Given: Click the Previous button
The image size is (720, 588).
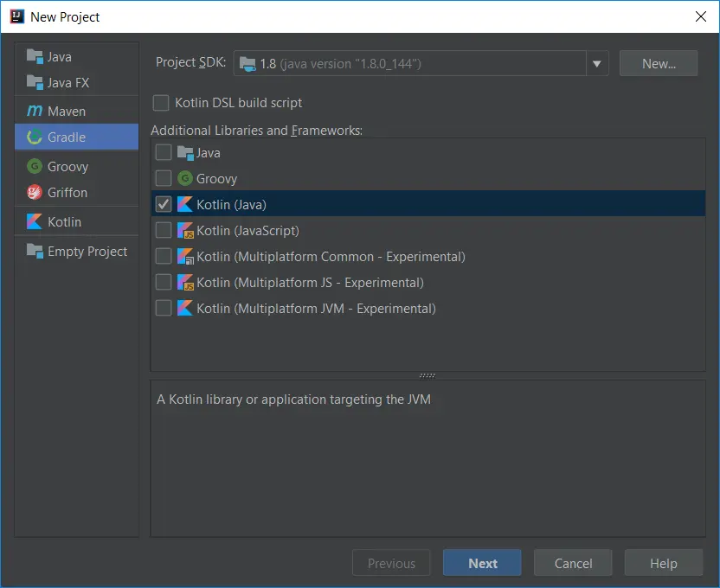Looking at the screenshot, I should click(x=391, y=562).
